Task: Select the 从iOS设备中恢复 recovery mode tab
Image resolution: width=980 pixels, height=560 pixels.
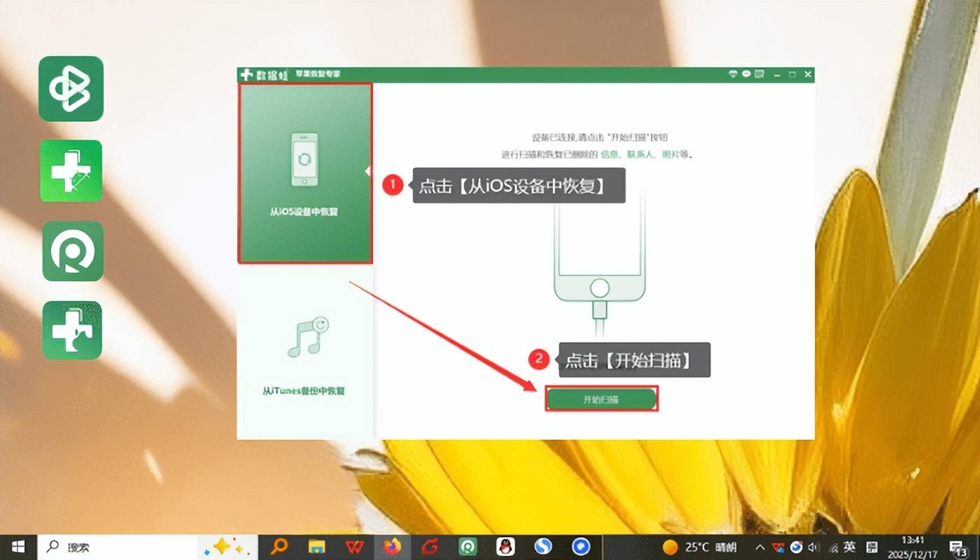Action: [x=305, y=173]
